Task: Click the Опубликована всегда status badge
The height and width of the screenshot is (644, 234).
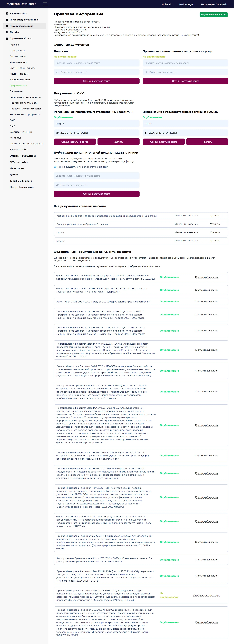Action: (x=213, y=15)
